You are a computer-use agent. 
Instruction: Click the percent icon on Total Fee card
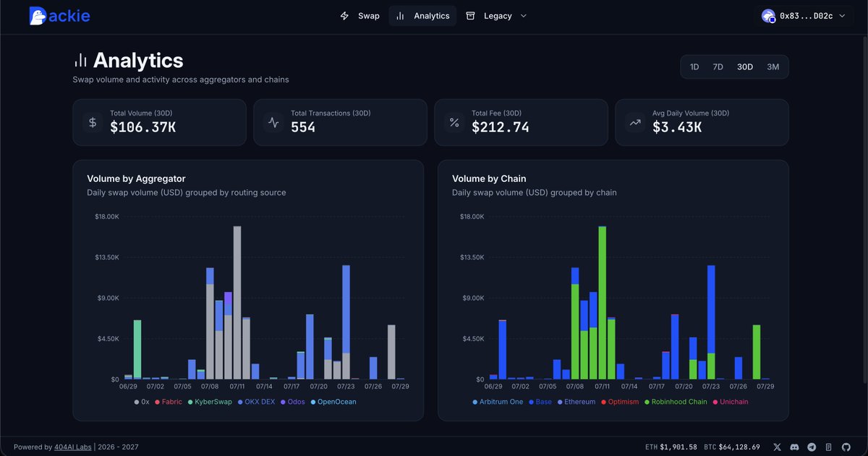click(x=454, y=123)
